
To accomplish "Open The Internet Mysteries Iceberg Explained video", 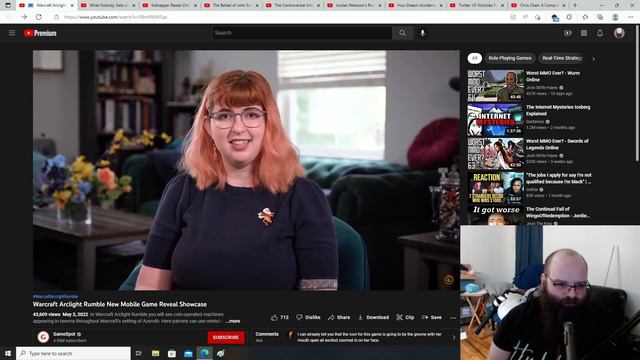I will click(558, 110).
